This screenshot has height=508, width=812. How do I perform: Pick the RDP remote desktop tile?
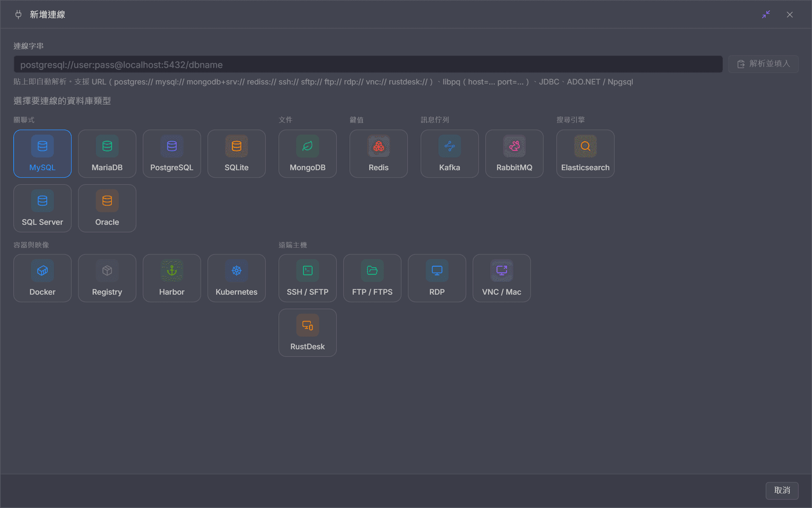point(437,278)
